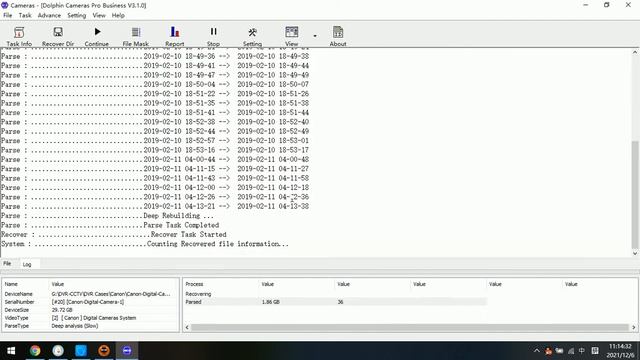The width and height of the screenshot is (640, 360).
Task: Open the Setting menu in menu bar
Action: coord(77,16)
